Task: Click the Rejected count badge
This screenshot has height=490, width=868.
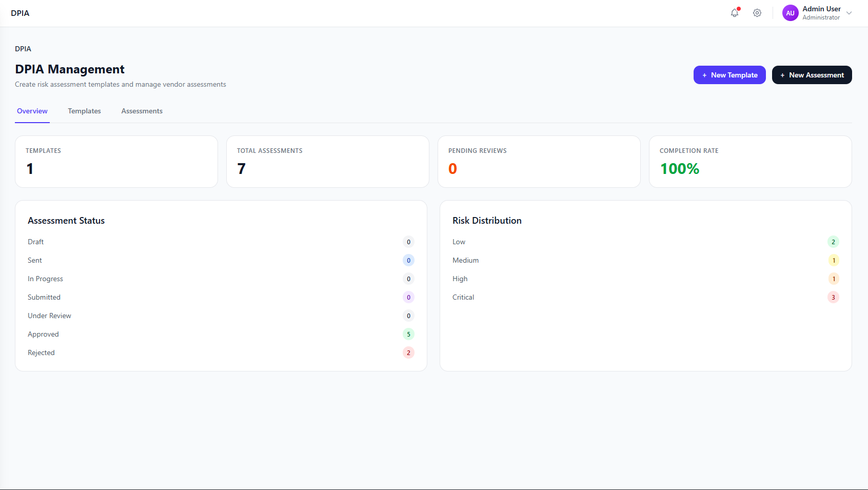Action: pos(408,353)
